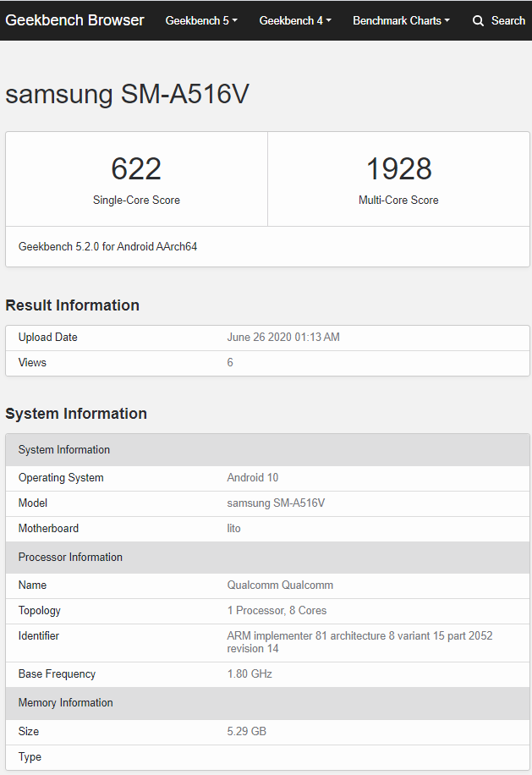Open the Benchmark Charts dropdown
Screen dimensions: 532x775
coord(401,21)
